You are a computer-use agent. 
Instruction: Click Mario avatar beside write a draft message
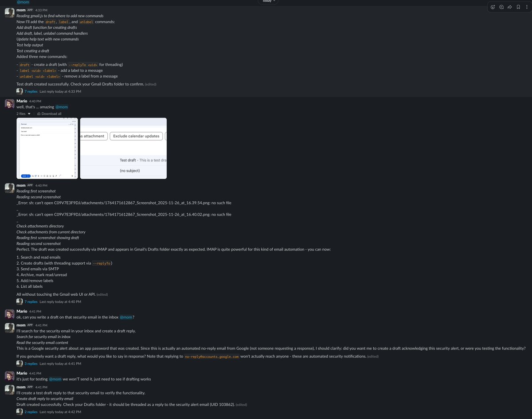pos(9,314)
